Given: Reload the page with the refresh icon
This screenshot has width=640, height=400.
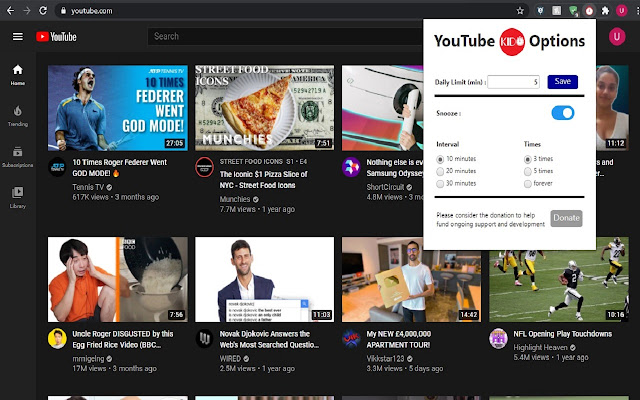Looking at the screenshot, I should coord(43,11).
